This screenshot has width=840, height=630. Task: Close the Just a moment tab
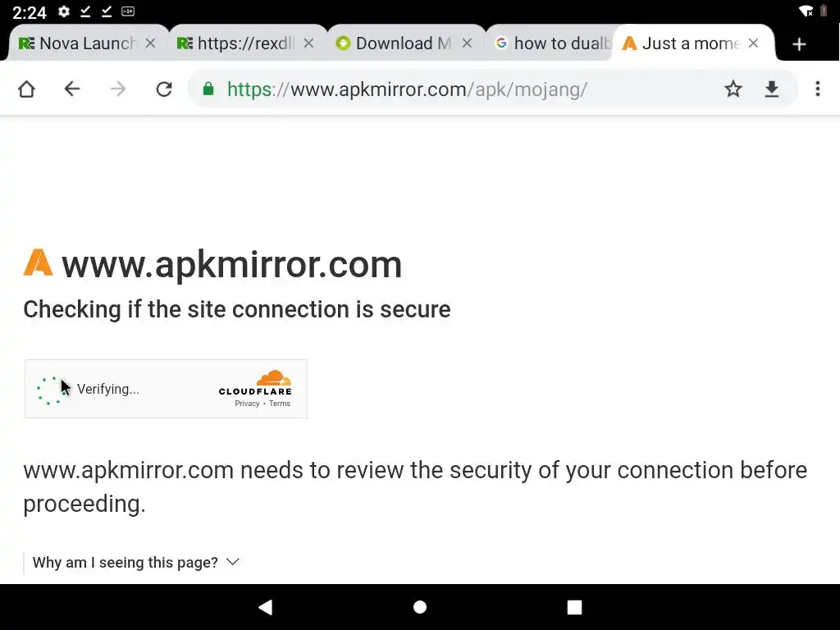pos(753,43)
